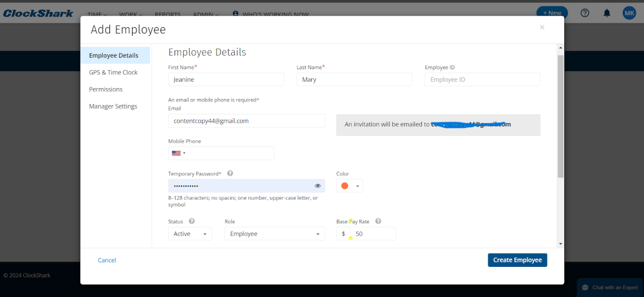Click the Temporary Password help icon
The width and height of the screenshot is (644, 297).
click(230, 173)
